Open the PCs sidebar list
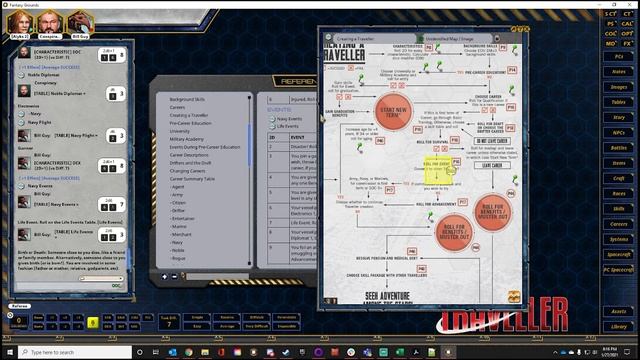The image size is (640, 360). pyautogui.click(x=619, y=57)
